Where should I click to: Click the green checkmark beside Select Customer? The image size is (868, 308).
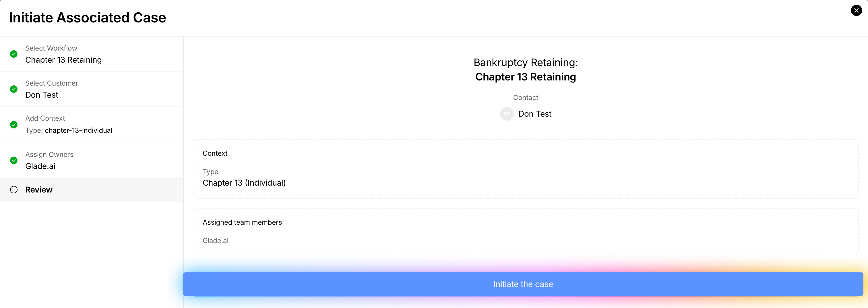[x=14, y=89]
